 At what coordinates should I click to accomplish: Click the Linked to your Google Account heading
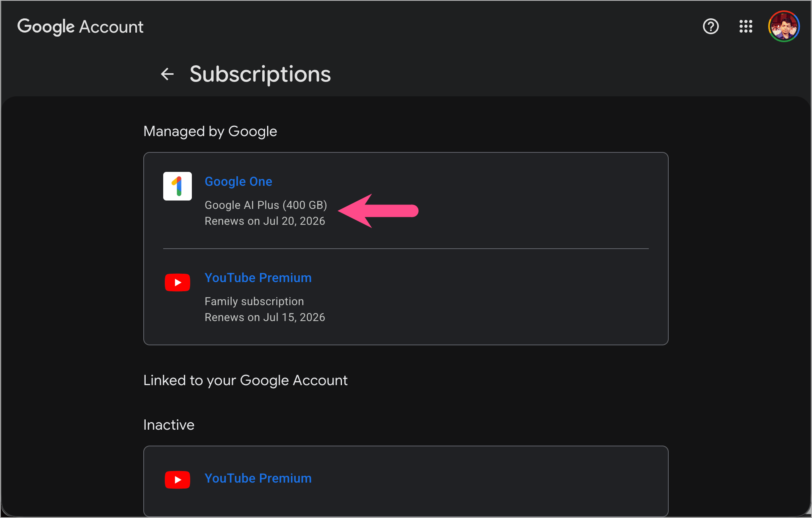(246, 381)
